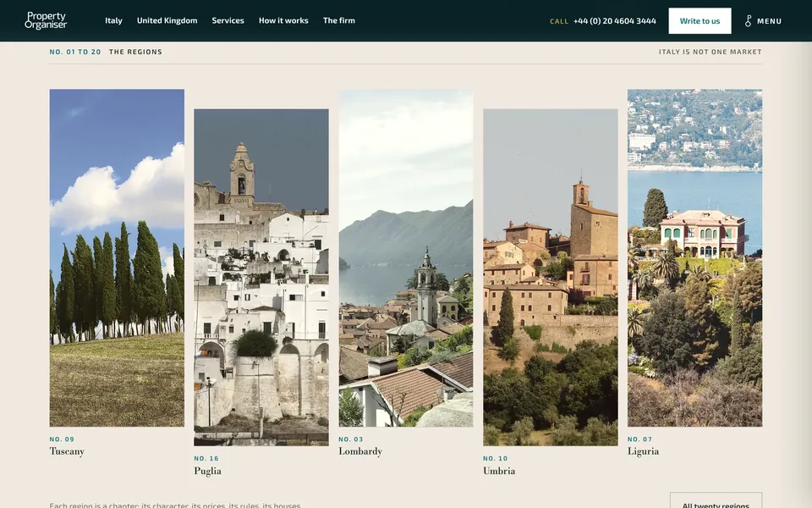Select the Tuscany cypress trees photo
812x508 pixels.
[117, 257]
